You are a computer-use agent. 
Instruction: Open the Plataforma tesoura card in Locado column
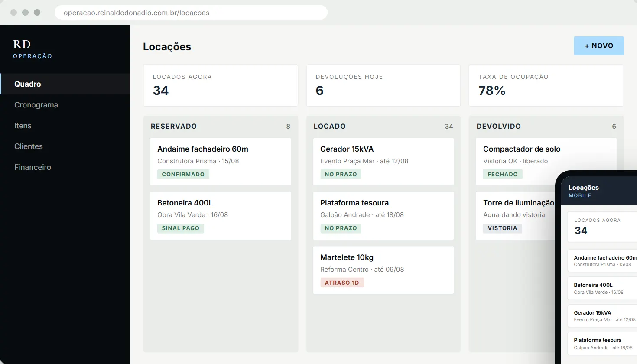[383, 216]
